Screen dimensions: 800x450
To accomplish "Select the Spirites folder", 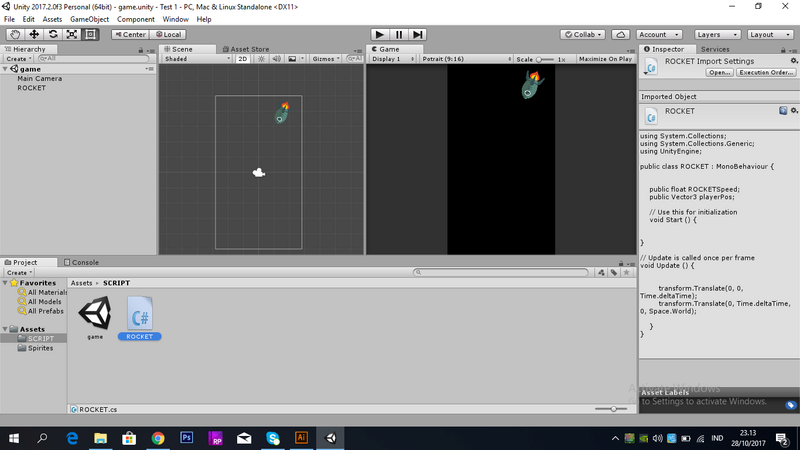I will click(x=40, y=348).
